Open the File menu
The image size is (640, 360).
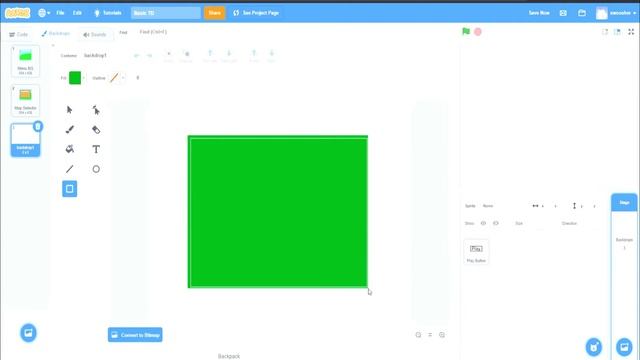(x=60, y=13)
